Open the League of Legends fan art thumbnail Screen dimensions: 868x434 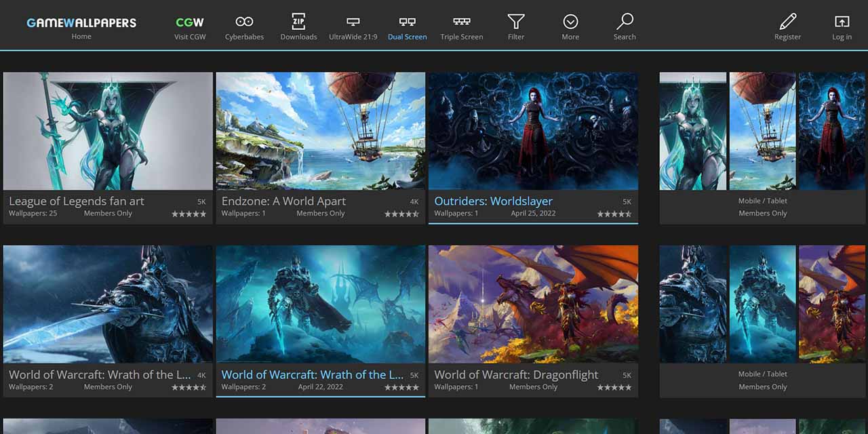click(108, 131)
